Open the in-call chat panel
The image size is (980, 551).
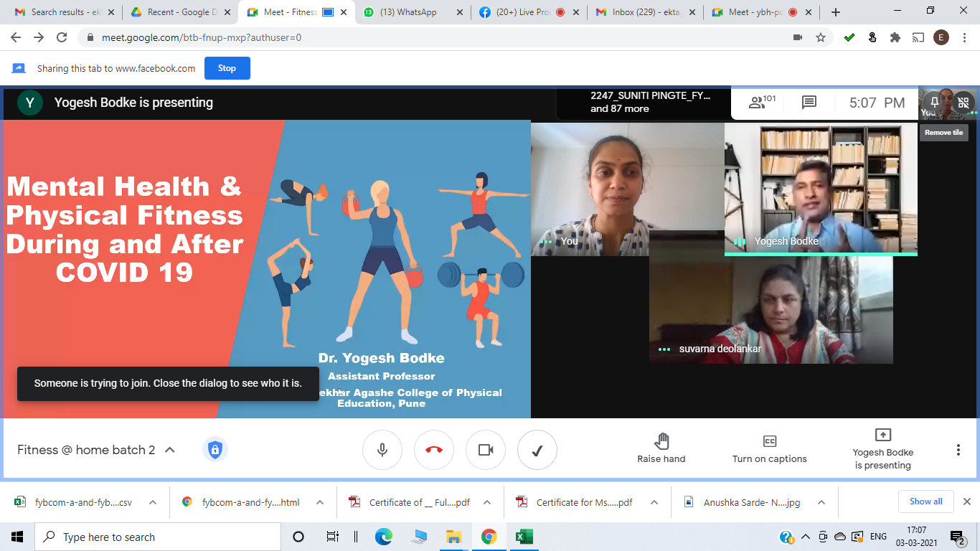pos(809,102)
